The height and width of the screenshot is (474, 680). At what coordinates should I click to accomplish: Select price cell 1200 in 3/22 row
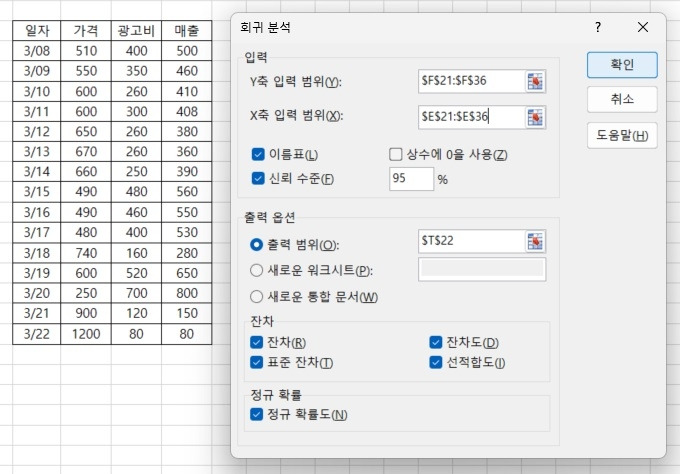coord(86,333)
